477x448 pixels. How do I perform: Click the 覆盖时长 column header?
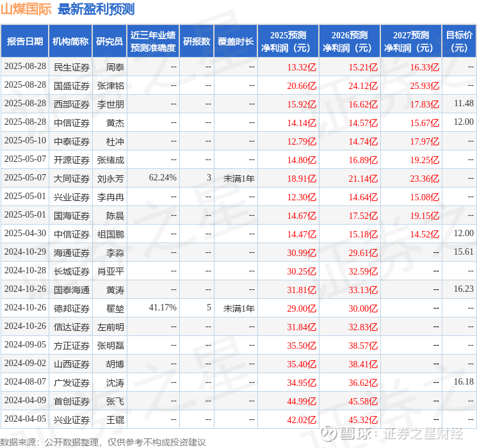click(x=236, y=42)
